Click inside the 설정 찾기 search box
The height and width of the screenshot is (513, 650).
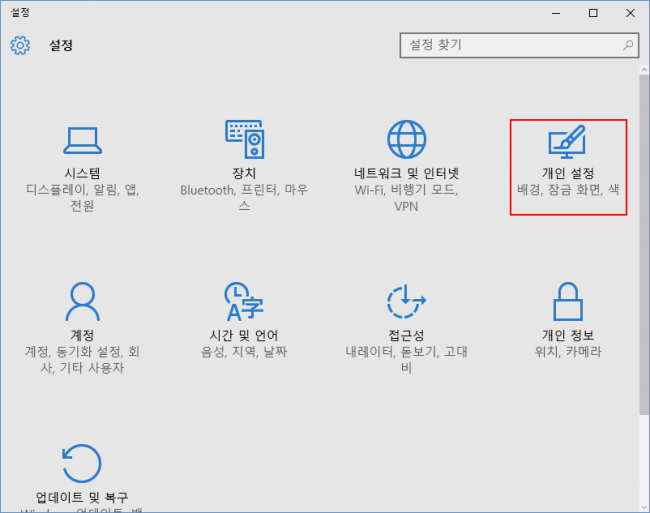(x=519, y=45)
